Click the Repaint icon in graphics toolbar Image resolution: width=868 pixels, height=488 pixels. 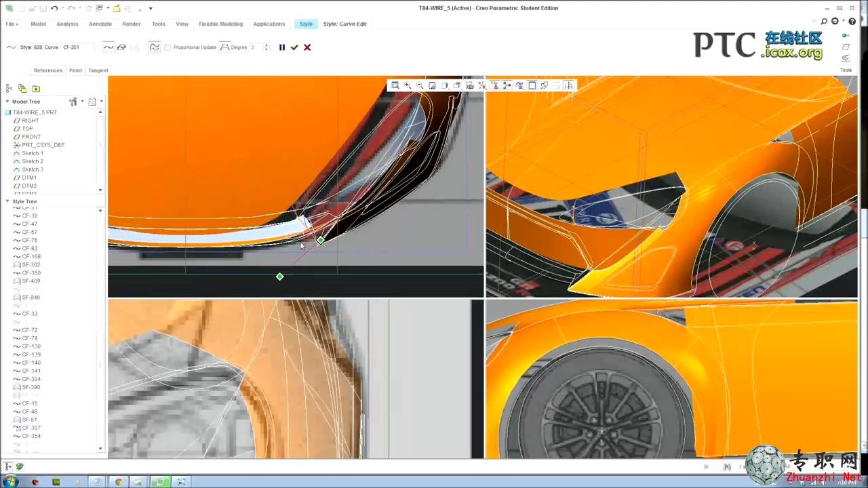[432, 85]
